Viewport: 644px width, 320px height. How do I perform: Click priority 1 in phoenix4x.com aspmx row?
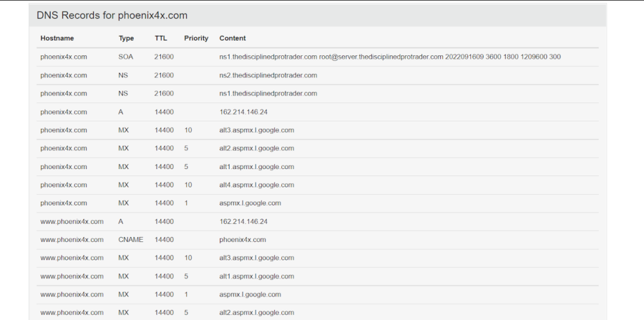(x=186, y=203)
